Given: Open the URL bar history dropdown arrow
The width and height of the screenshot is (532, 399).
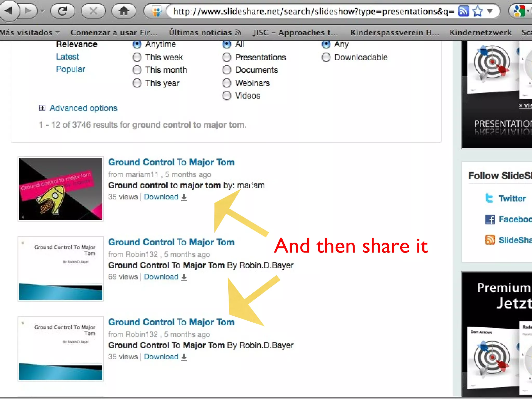Looking at the screenshot, I should pyautogui.click(x=490, y=11).
